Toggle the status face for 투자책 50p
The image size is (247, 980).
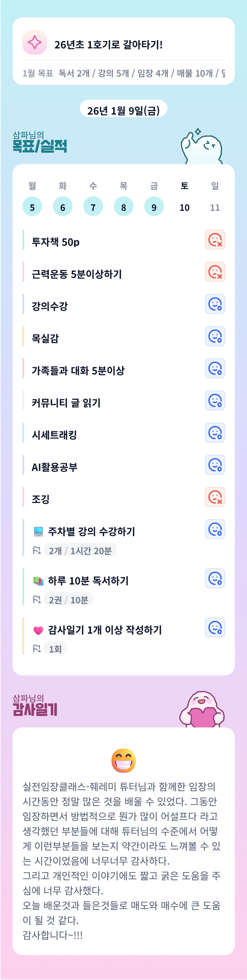click(215, 240)
